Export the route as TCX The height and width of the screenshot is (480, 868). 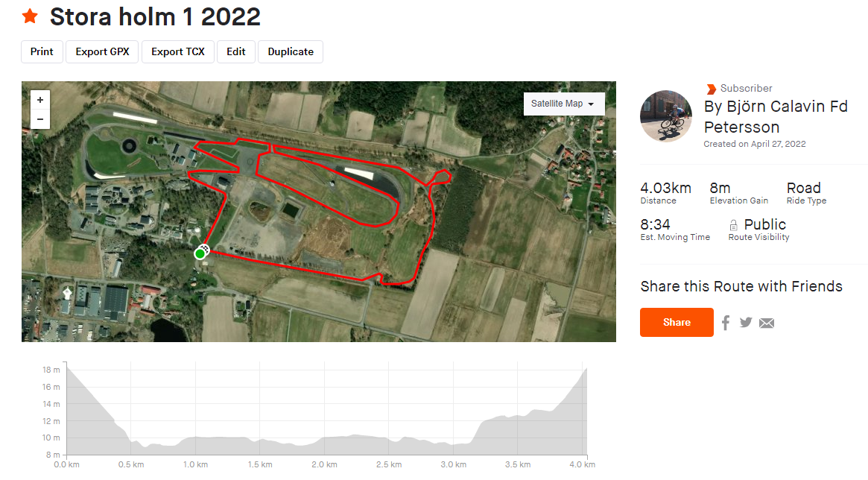point(177,51)
